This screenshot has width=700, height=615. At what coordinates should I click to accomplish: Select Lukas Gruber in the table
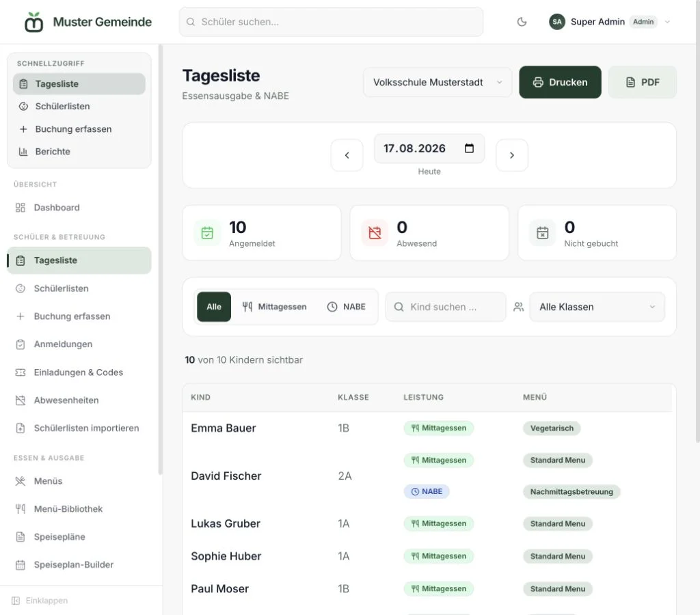tap(226, 523)
